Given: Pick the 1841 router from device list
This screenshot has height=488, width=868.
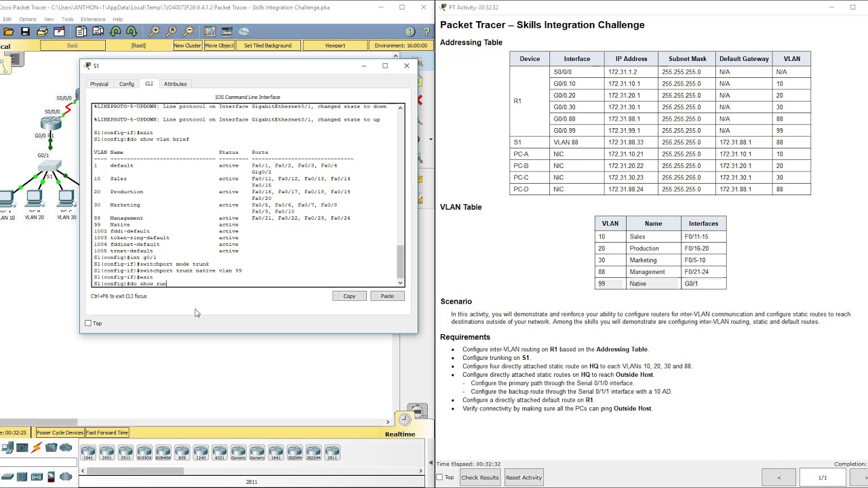Looking at the screenshot, I should tap(275, 452).
